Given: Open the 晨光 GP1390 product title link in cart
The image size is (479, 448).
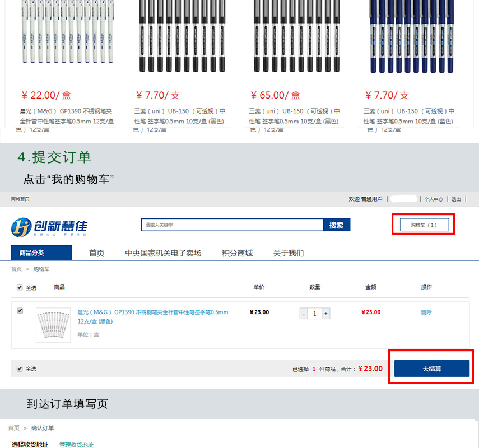Looking at the screenshot, I should pos(153,317).
